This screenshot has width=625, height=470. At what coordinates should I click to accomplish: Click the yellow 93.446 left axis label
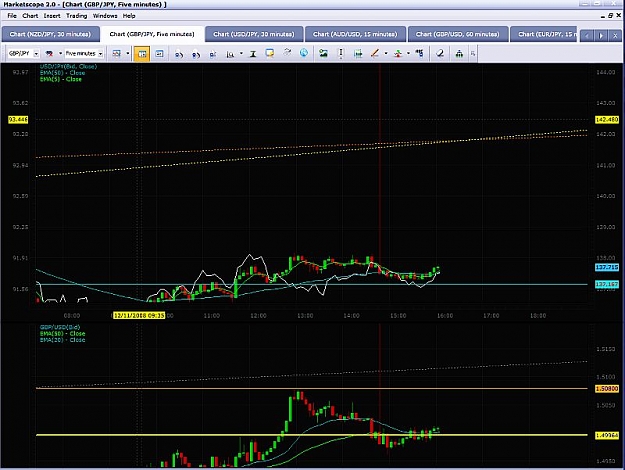[18, 119]
